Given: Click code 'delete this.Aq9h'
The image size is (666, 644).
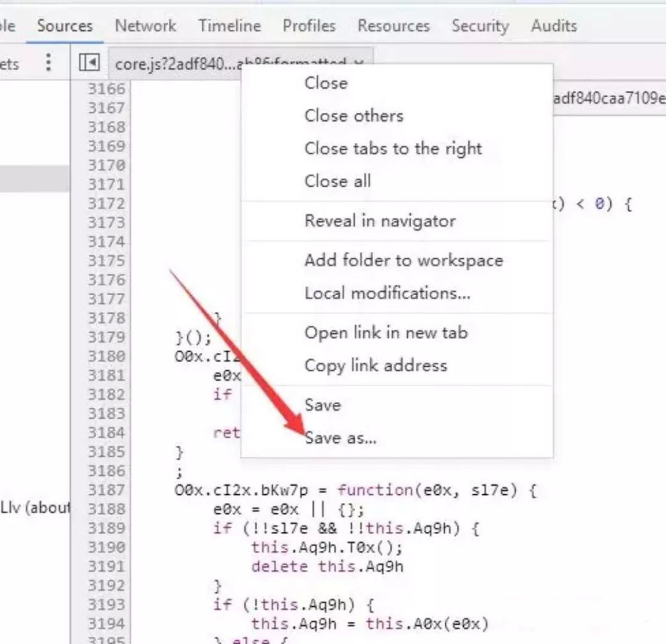Looking at the screenshot, I should coord(327,566).
